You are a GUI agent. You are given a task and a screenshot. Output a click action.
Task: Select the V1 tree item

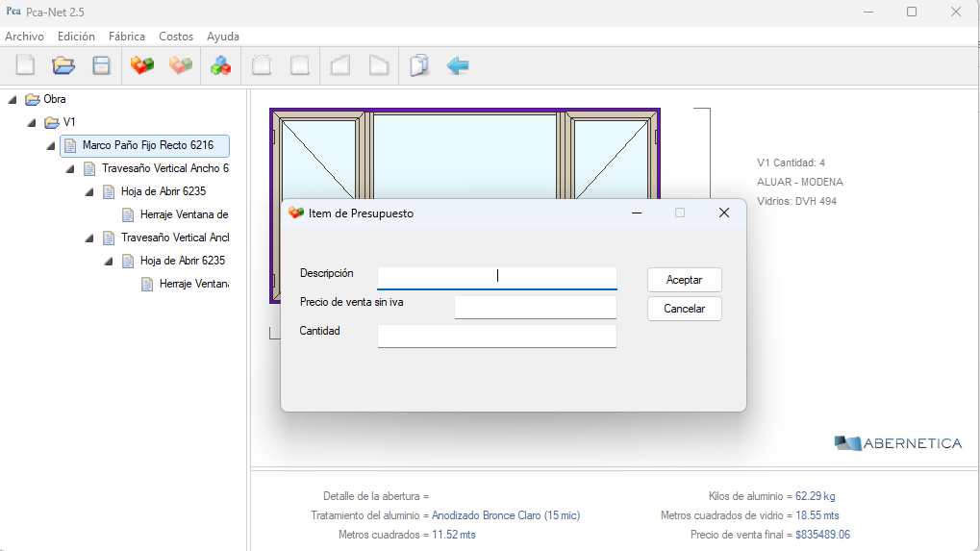click(68, 122)
